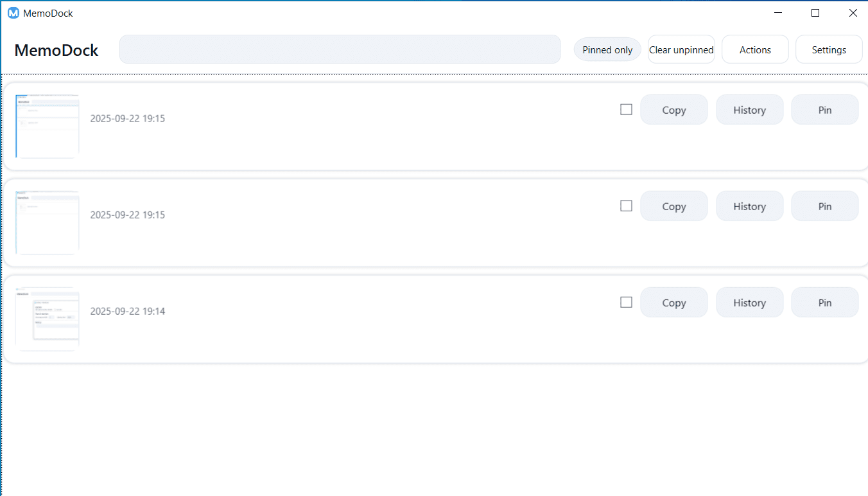
Task: Pin the first clip
Action: pos(824,110)
